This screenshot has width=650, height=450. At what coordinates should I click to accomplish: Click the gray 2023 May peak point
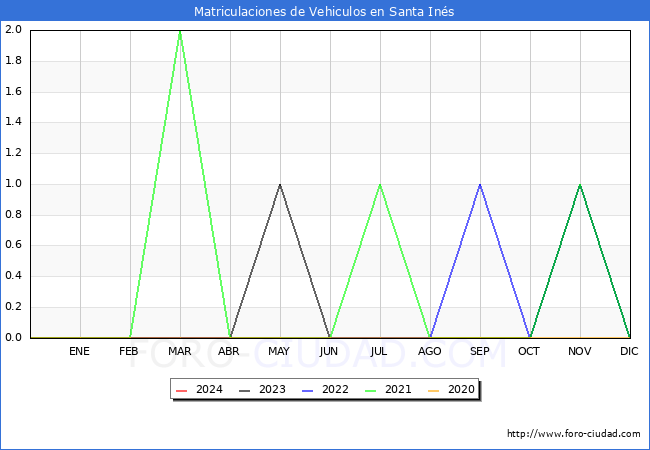click(x=280, y=185)
